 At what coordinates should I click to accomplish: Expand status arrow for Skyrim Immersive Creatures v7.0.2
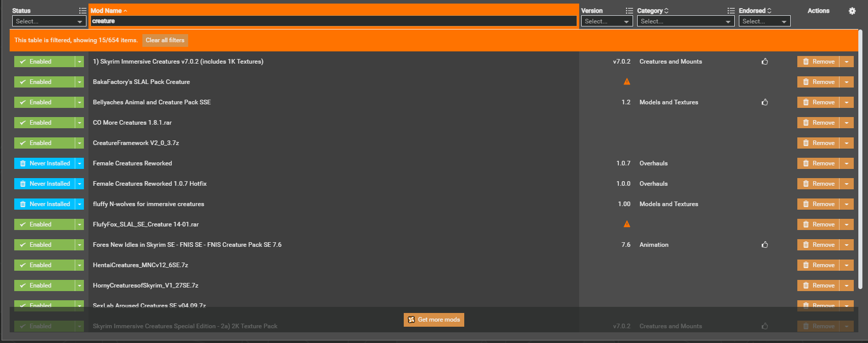(80, 62)
